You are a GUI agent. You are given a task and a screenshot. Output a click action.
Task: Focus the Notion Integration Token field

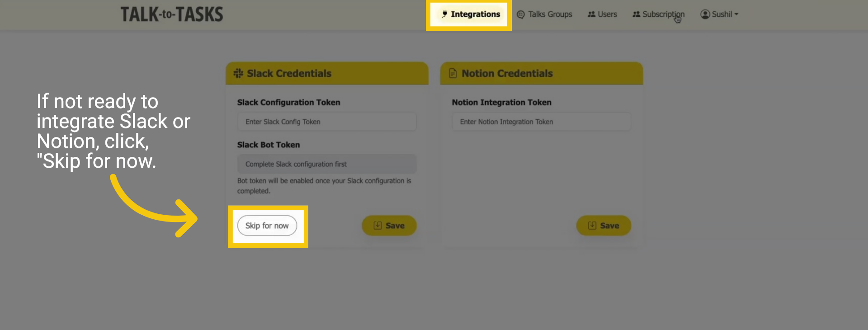(541, 122)
